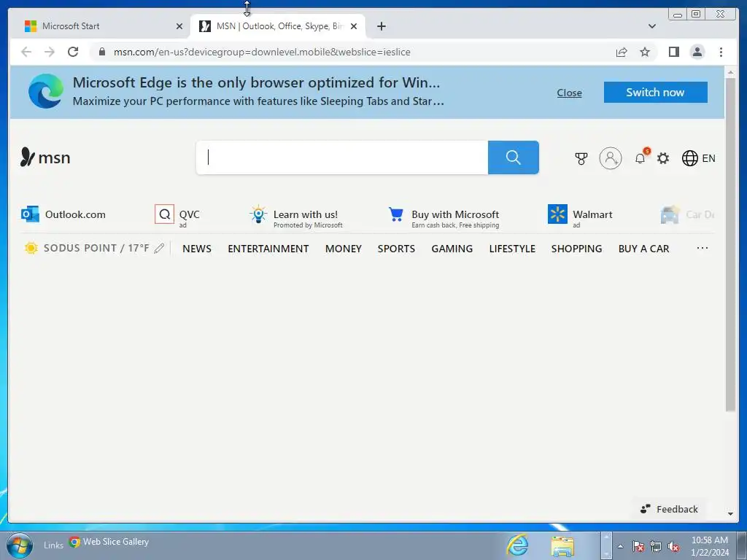This screenshot has width=747, height=560.
Task: Click the msn logo
Action: [45, 157]
